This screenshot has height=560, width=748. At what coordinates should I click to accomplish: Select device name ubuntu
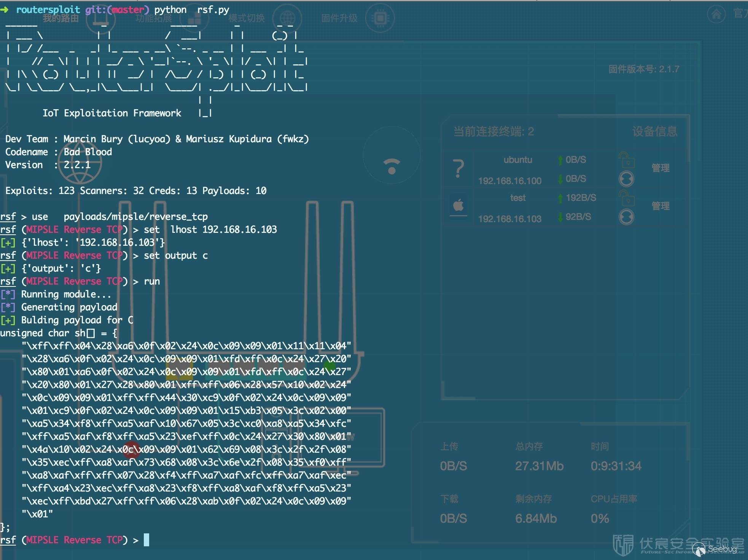point(518,160)
